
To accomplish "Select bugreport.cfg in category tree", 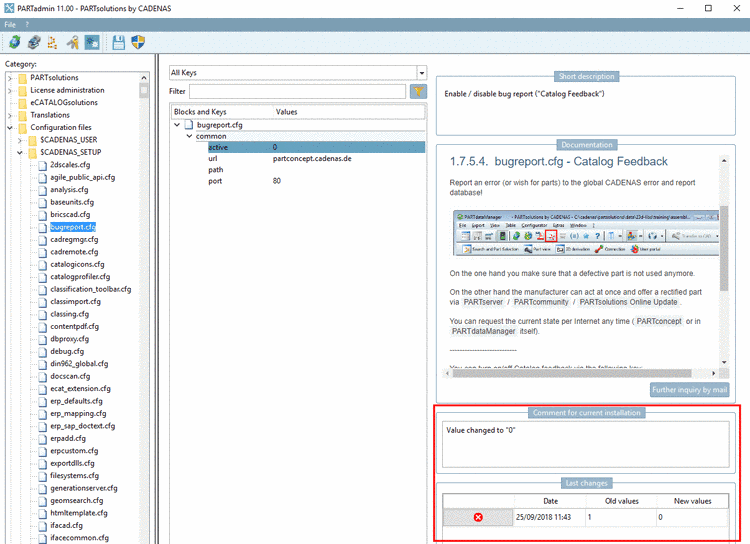I will [x=73, y=227].
